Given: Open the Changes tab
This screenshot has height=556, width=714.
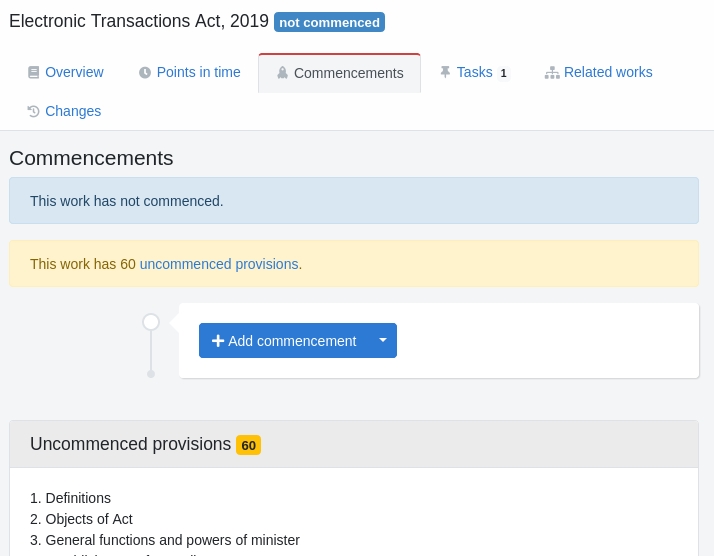Looking at the screenshot, I should tap(73, 111).
